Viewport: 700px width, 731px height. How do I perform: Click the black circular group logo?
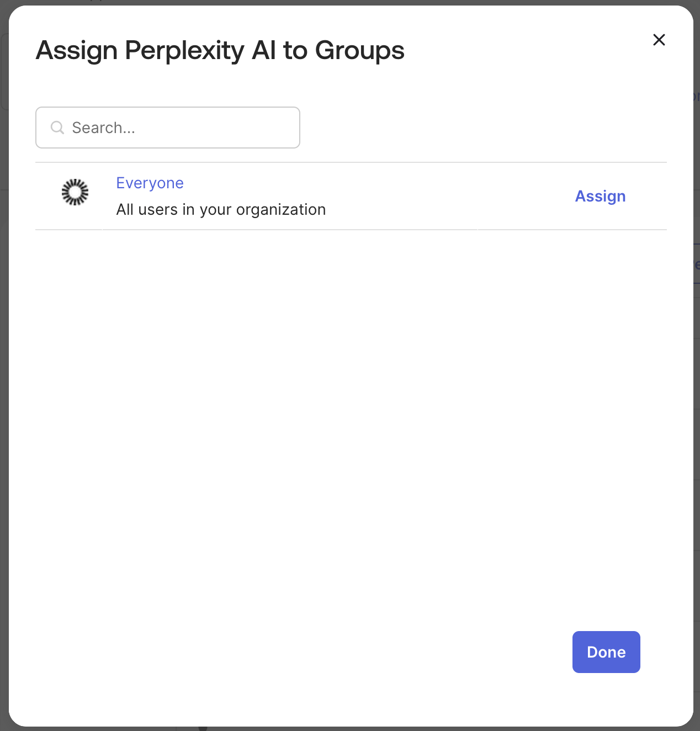[75, 192]
